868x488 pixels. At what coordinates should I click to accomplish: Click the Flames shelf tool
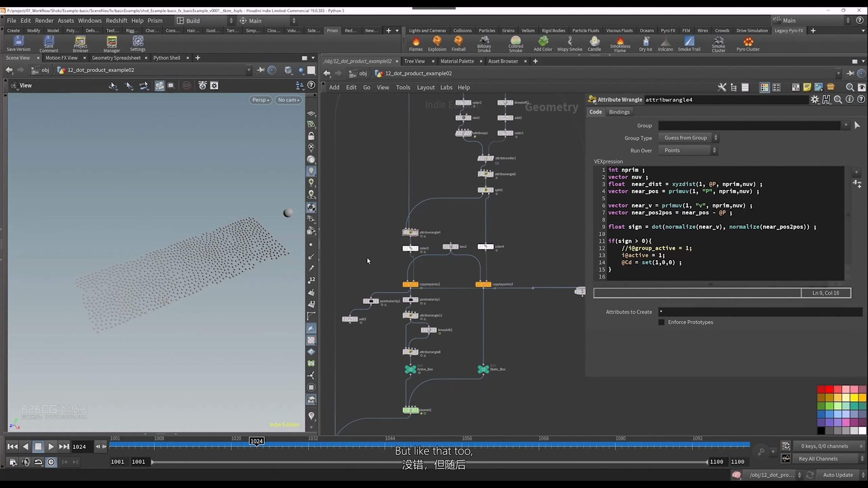415,44
